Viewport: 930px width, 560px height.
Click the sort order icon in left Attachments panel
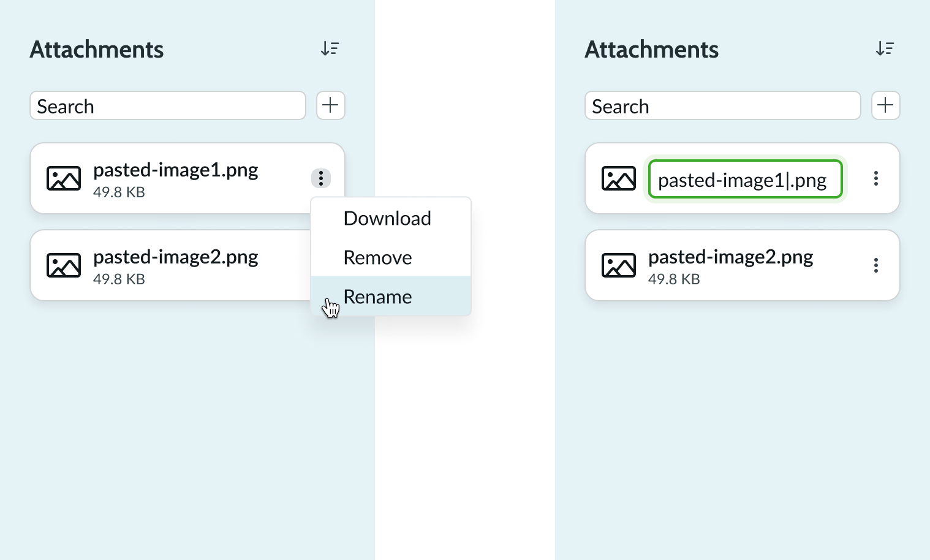point(330,48)
